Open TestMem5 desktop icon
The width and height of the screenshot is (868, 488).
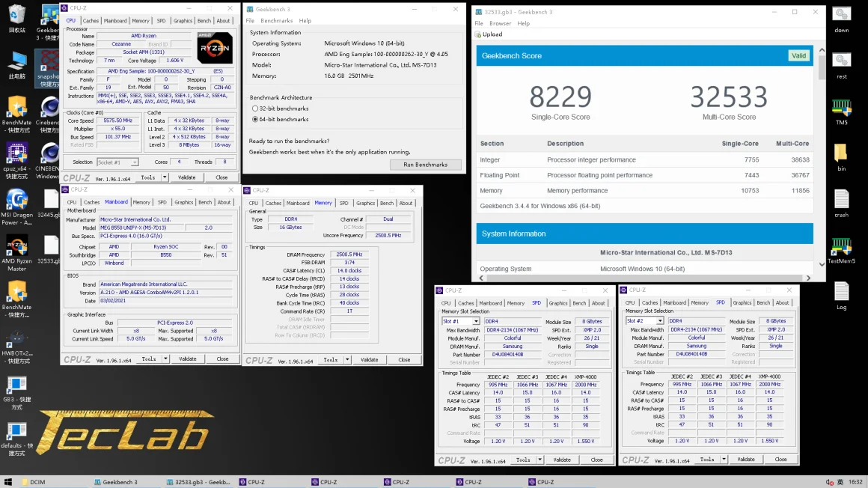[x=842, y=247]
